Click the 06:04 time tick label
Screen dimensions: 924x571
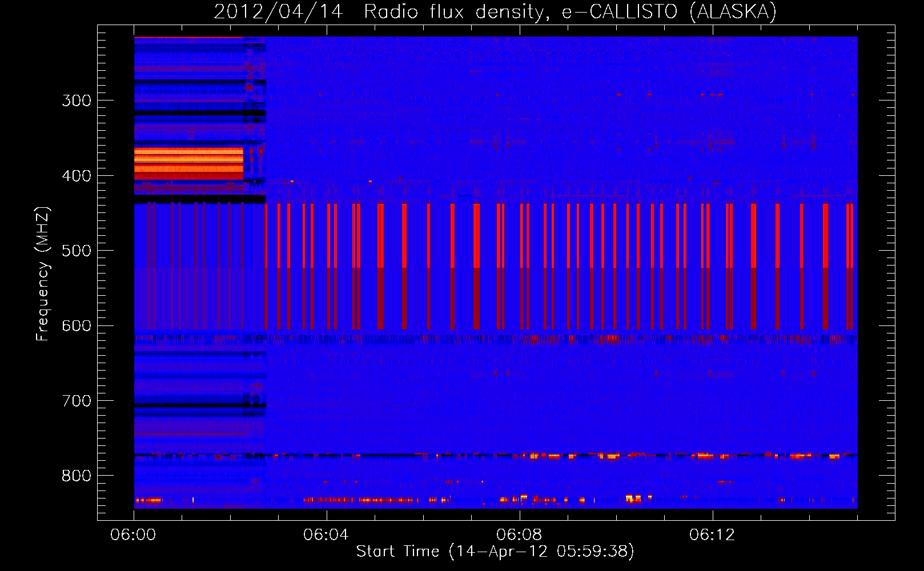[x=326, y=535]
